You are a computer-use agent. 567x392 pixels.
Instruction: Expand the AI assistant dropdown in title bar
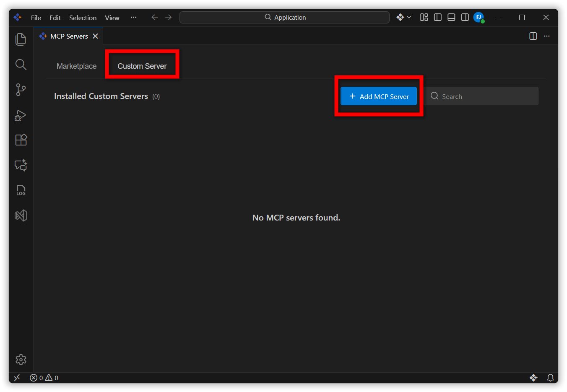404,17
